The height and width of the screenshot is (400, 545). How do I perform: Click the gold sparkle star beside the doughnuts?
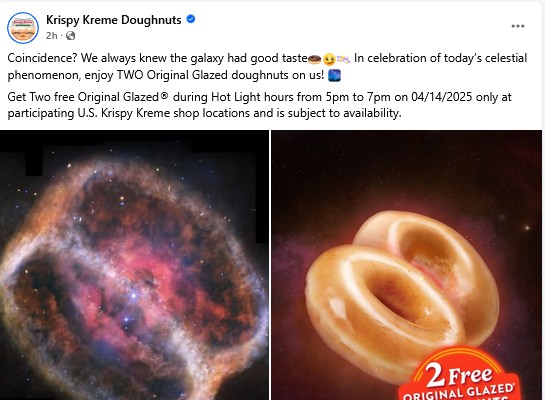point(527,228)
